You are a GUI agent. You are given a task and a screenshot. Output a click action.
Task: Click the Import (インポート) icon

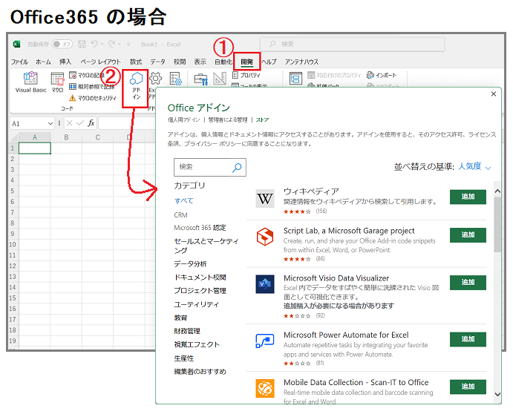pos(370,75)
